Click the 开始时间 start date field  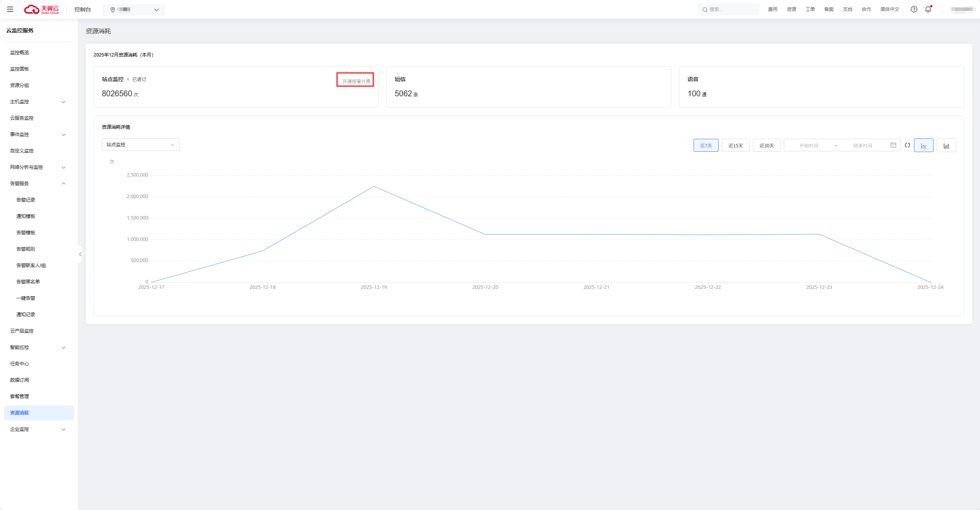click(x=809, y=145)
